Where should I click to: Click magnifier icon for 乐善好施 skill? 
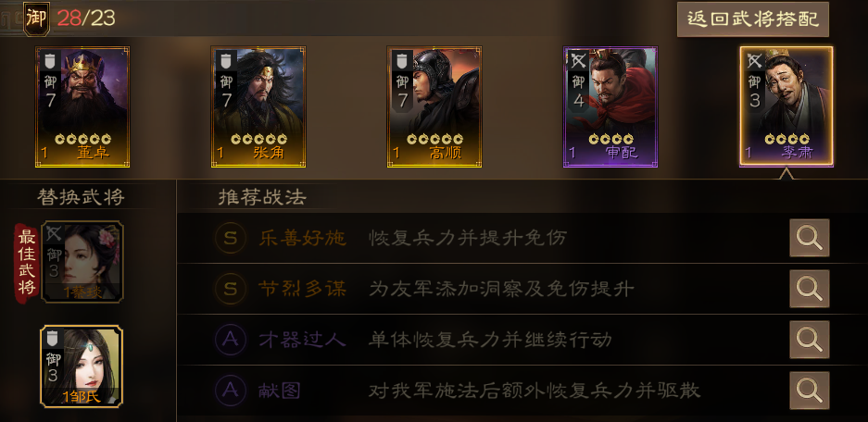click(x=809, y=238)
